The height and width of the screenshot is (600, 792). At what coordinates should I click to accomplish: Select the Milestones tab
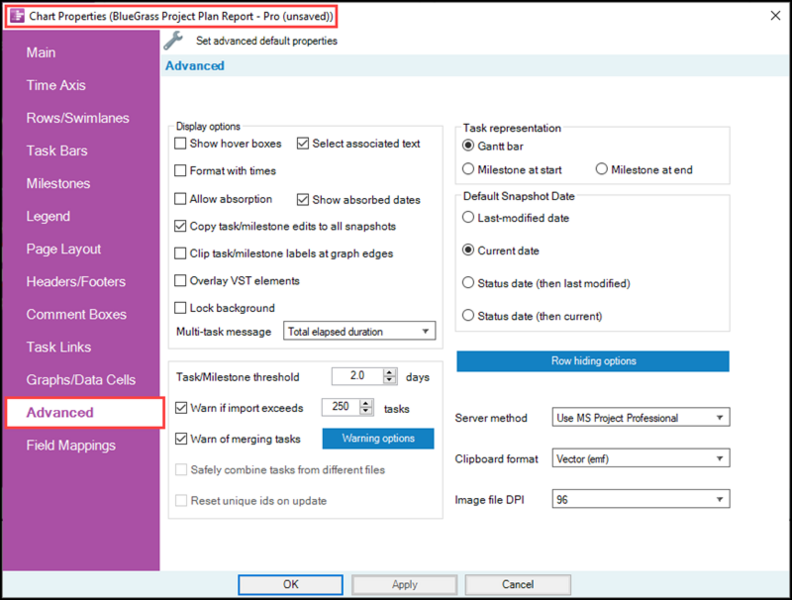coord(58,184)
